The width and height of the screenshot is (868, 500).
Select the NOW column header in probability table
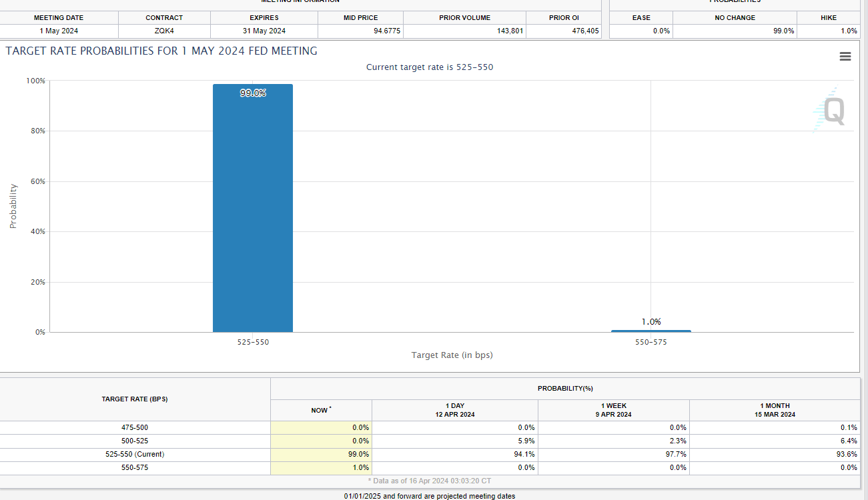tap(320, 410)
